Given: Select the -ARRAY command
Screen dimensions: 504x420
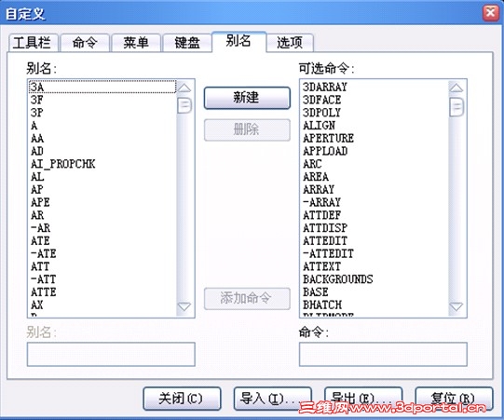Looking at the screenshot, I should [375, 202].
